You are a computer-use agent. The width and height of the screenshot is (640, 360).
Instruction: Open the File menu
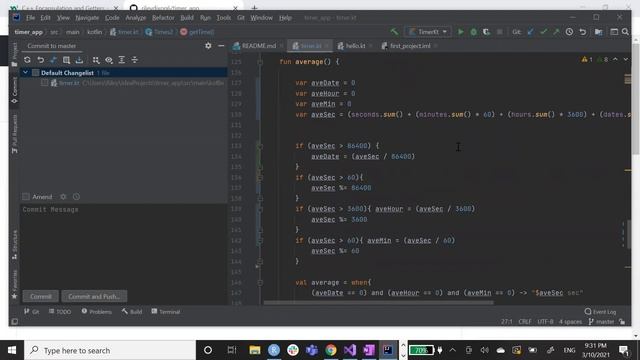30,18
